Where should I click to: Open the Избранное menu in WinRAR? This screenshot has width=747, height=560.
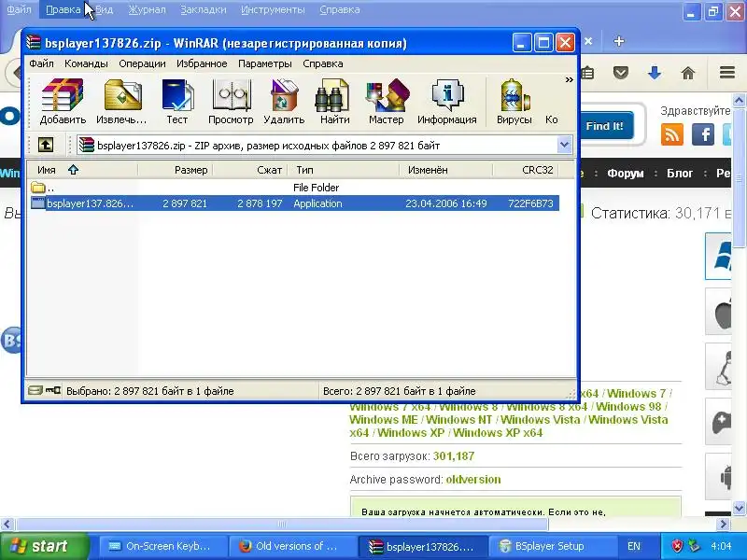click(x=202, y=63)
